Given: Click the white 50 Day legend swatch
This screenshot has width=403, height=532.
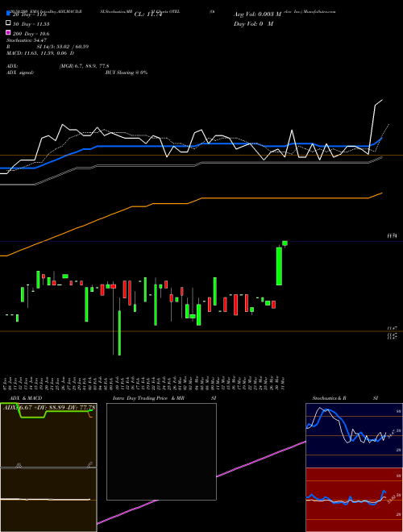Looking at the screenshot, I should [x=8, y=23].
